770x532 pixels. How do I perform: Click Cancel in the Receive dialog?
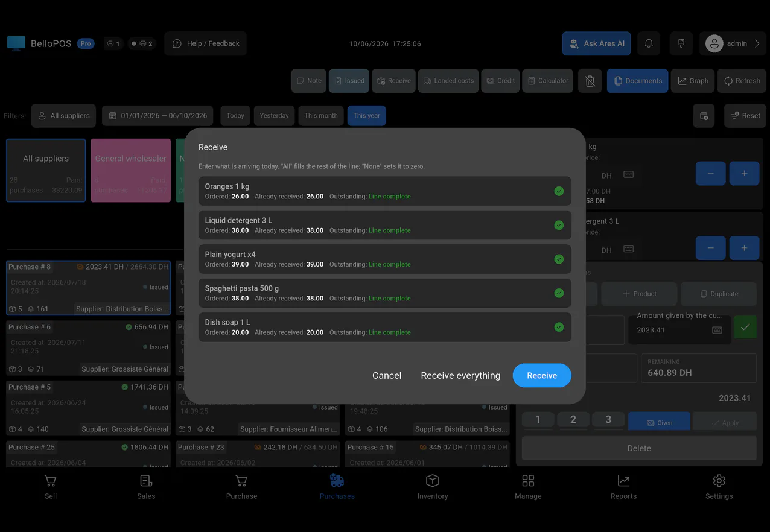(x=387, y=375)
